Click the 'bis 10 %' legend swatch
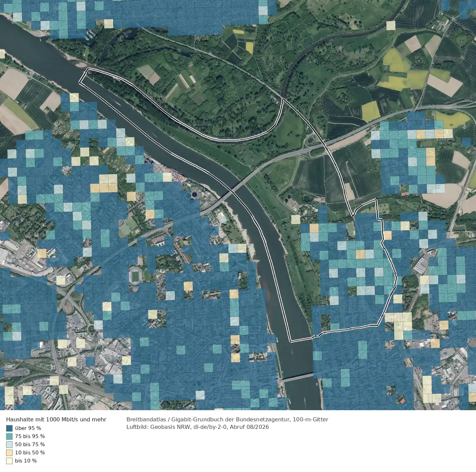Image resolution: width=476 pixels, height=472 pixels. 10,460
